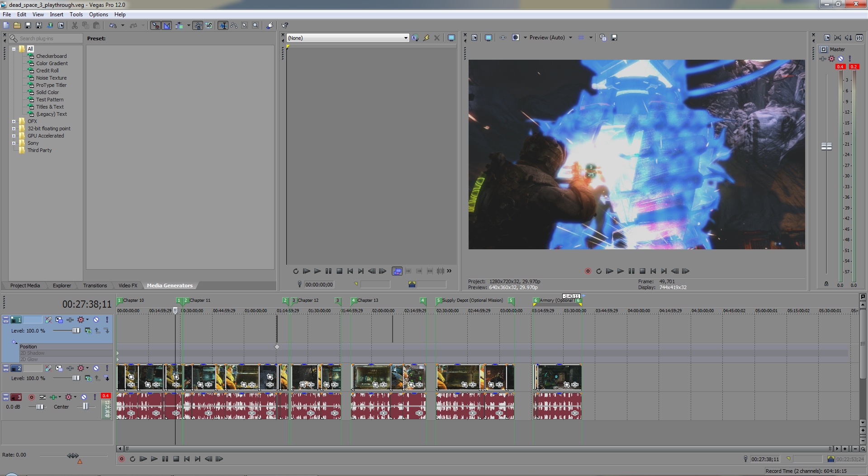Click the What's This Help icon
This screenshot has height=476, width=868.
pyautogui.click(x=285, y=25)
